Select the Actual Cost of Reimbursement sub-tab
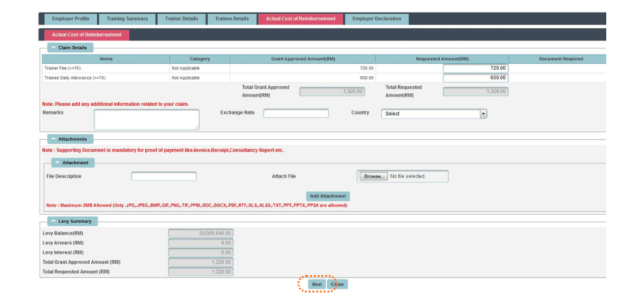Viewport: 644px width, 304px height. point(87,35)
